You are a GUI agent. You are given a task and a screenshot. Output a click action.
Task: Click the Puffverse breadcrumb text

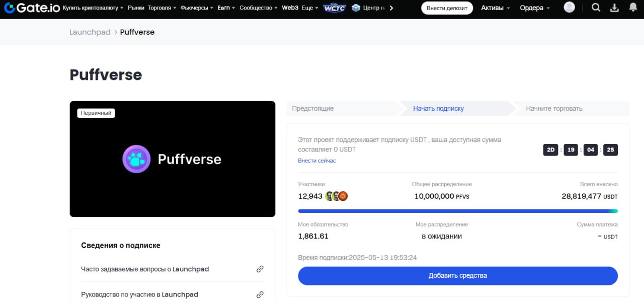(137, 32)
